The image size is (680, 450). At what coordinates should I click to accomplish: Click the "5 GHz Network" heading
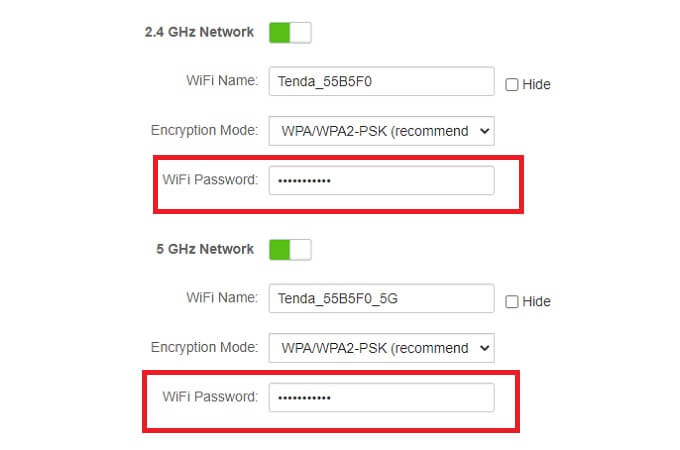pos(205,249)
